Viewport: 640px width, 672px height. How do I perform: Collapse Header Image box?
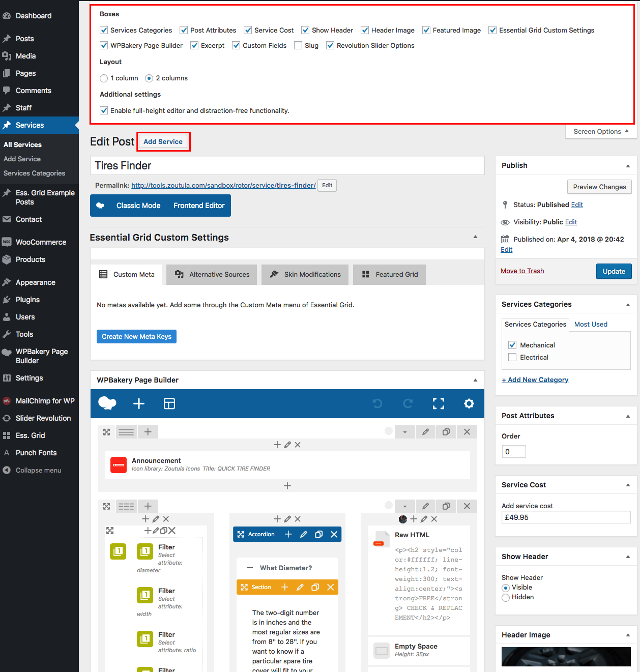pos(628,635)
